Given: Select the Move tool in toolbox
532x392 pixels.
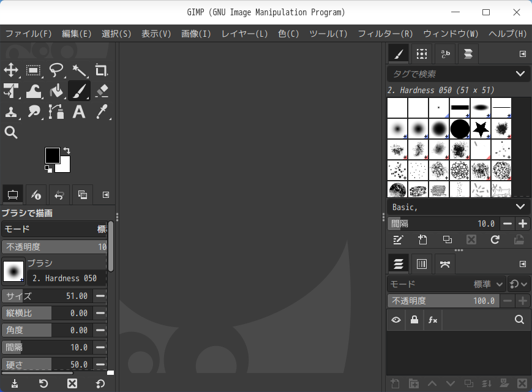Looking at the screenshot, I should coord(11,70).
